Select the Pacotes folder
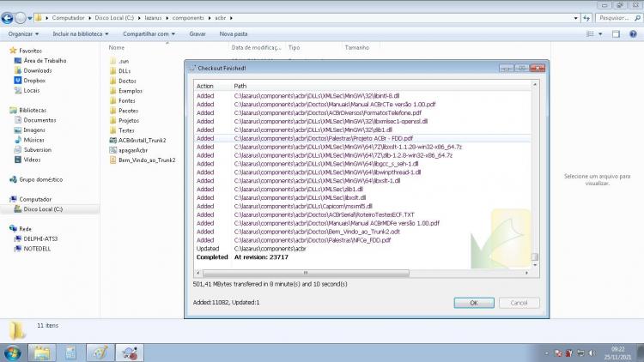The image size is (644, 362). (x=124, y=111)
